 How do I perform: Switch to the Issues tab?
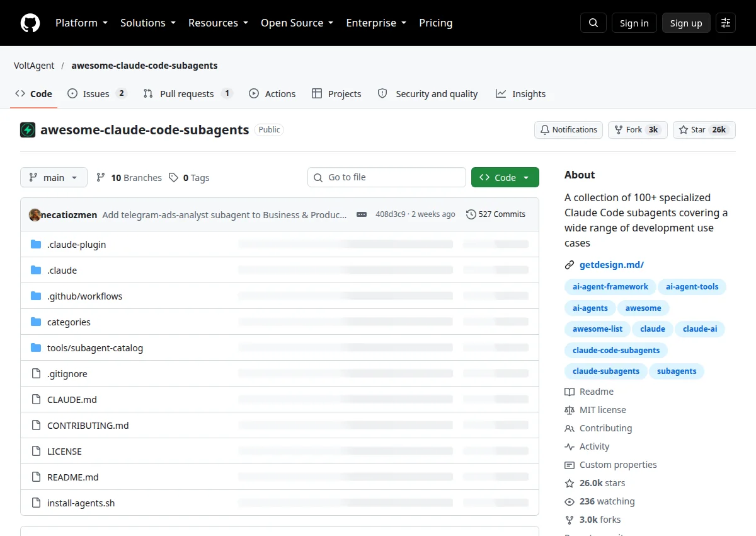[x=97, y=93]
